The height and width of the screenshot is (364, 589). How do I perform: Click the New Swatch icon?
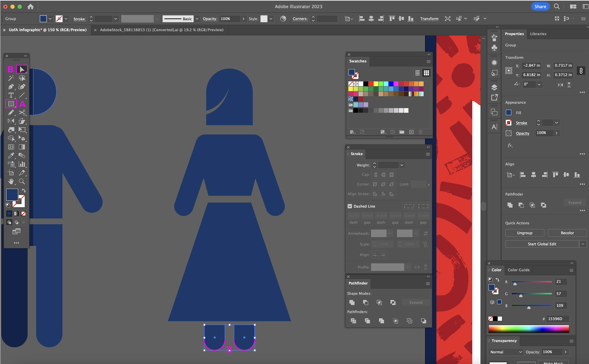[411, 132]
